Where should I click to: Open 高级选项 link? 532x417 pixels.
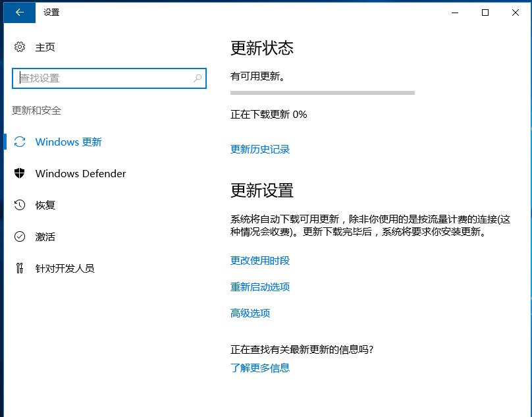[x=250, y=313]
